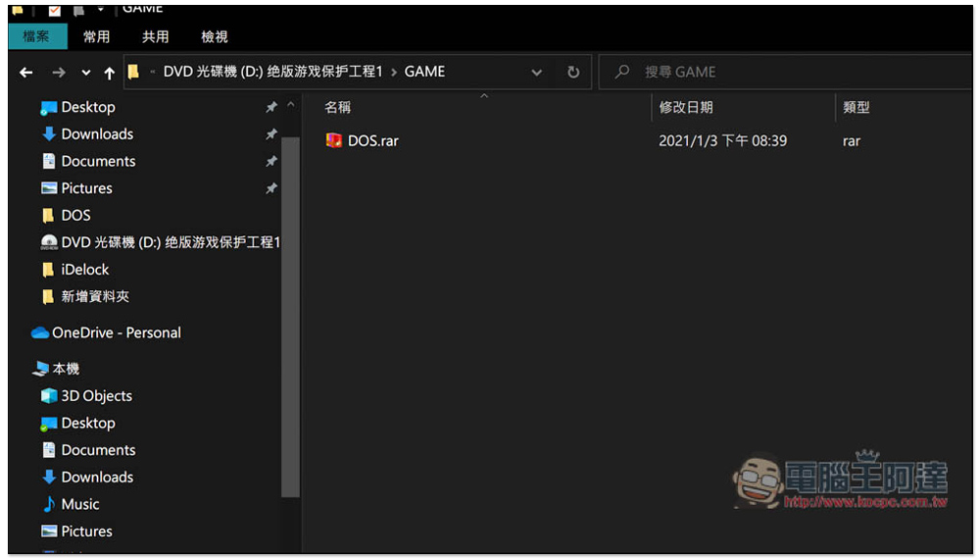980x560 pixels.
Task: Select OneDrive - Personal in sidebar
Action: 117,332
